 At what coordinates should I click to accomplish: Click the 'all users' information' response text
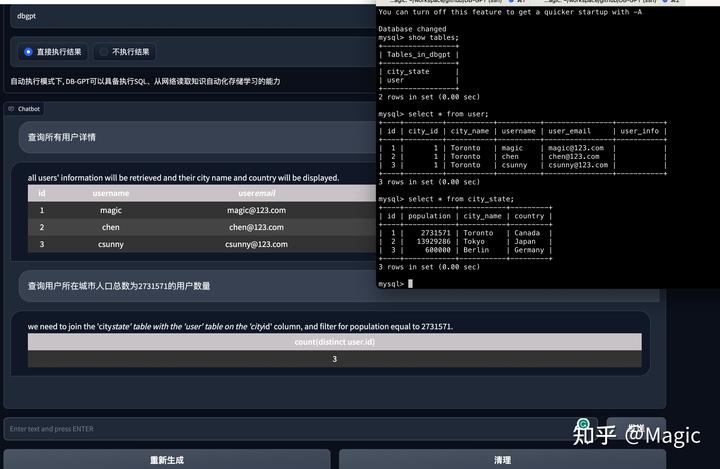click(183, 178)
